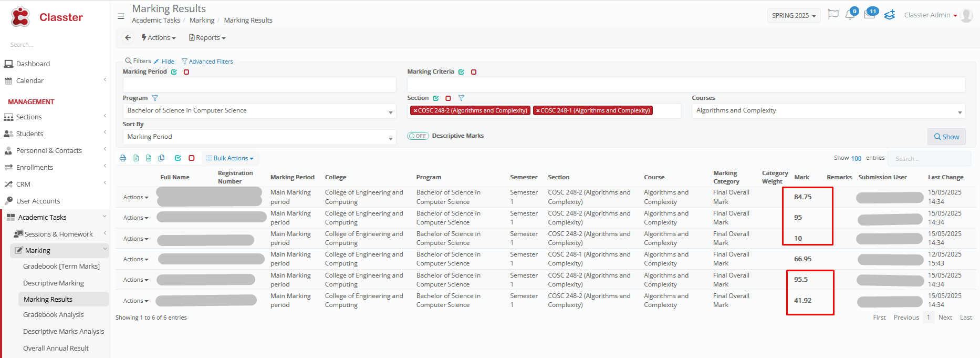This screenshot has width=980, height=358.
Task: Open the messages envelope icon
Action: coord(870,15)
